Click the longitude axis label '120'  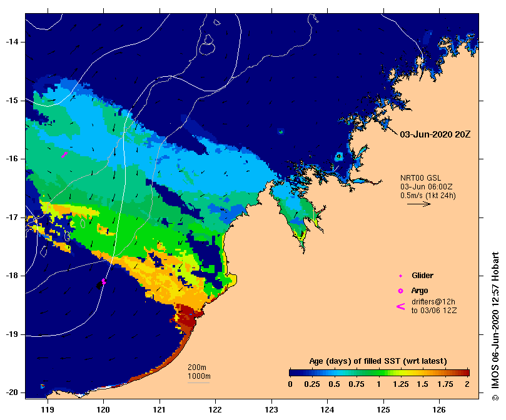tap(104, 409)
